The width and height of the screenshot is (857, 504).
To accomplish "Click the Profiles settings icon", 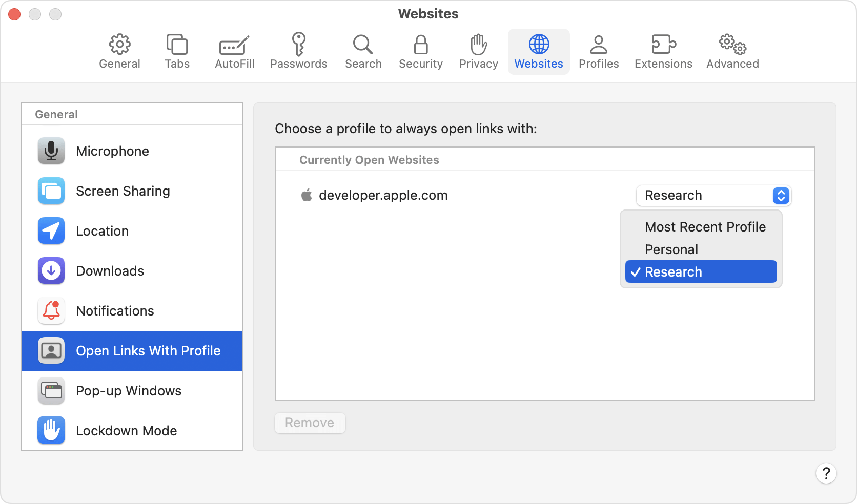I will (599, 51).
